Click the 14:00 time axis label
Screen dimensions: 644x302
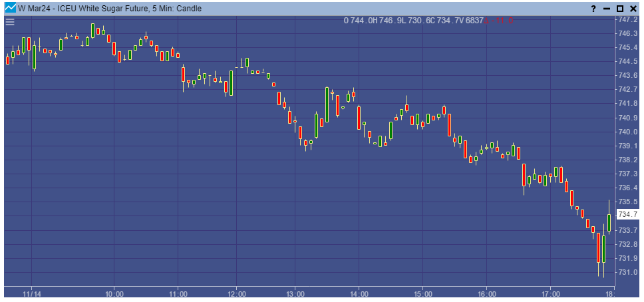point(359,294)
